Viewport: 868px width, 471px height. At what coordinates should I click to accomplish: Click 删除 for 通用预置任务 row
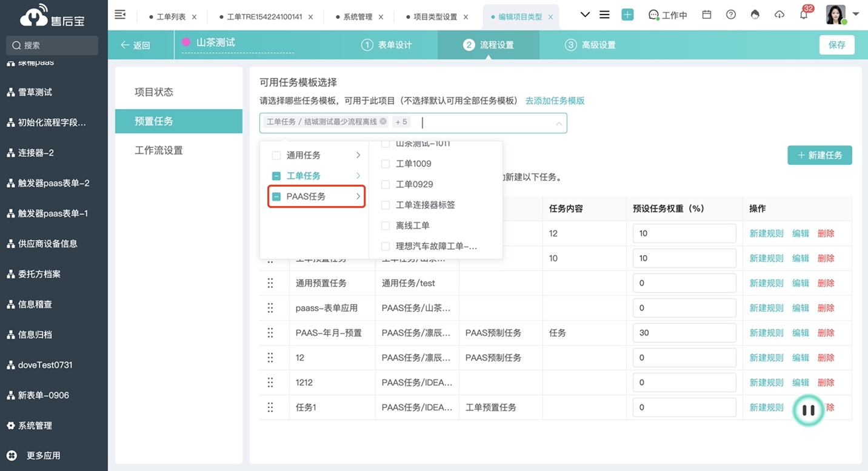click(x=826, y=283)
